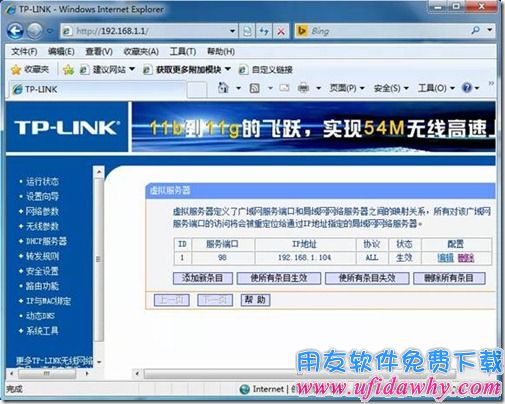Click the Internet zone globe icon
This screenshot has width=505, height=404.
pyautogui.click(x=245, y=389)
